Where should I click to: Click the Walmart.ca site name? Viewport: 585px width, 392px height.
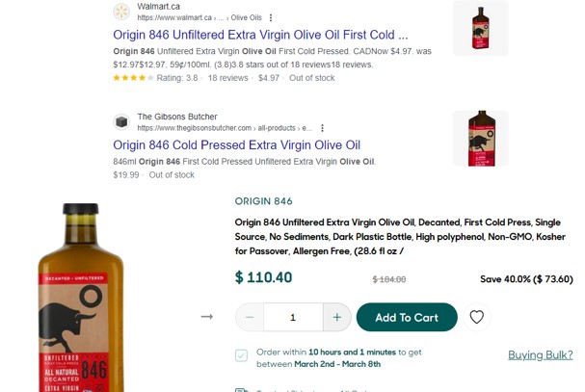158,7
